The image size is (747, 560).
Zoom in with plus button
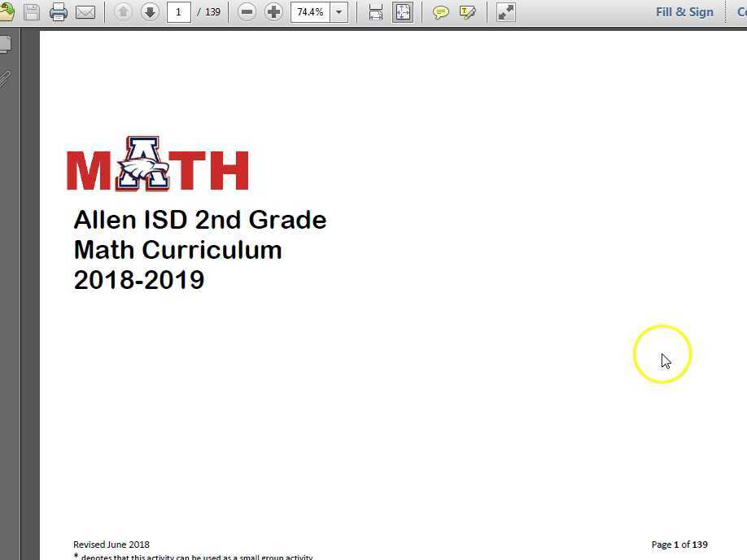(274, 12)
